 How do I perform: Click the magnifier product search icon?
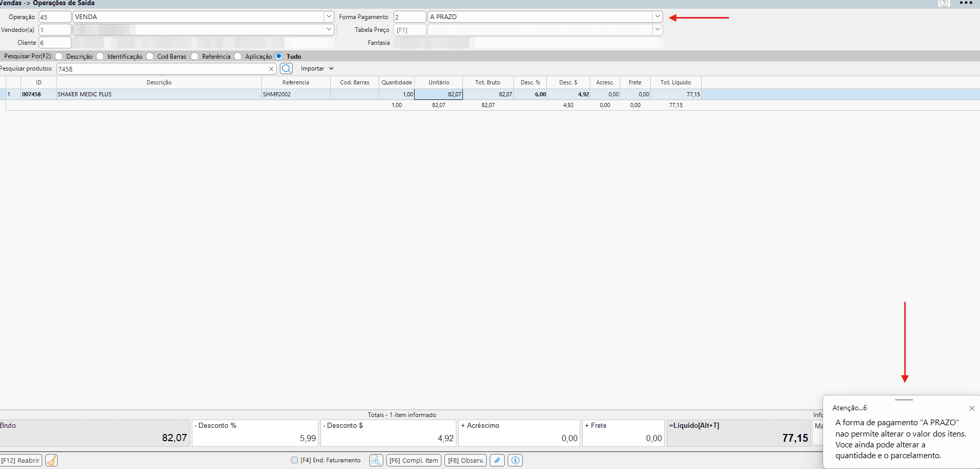point(287,68)
